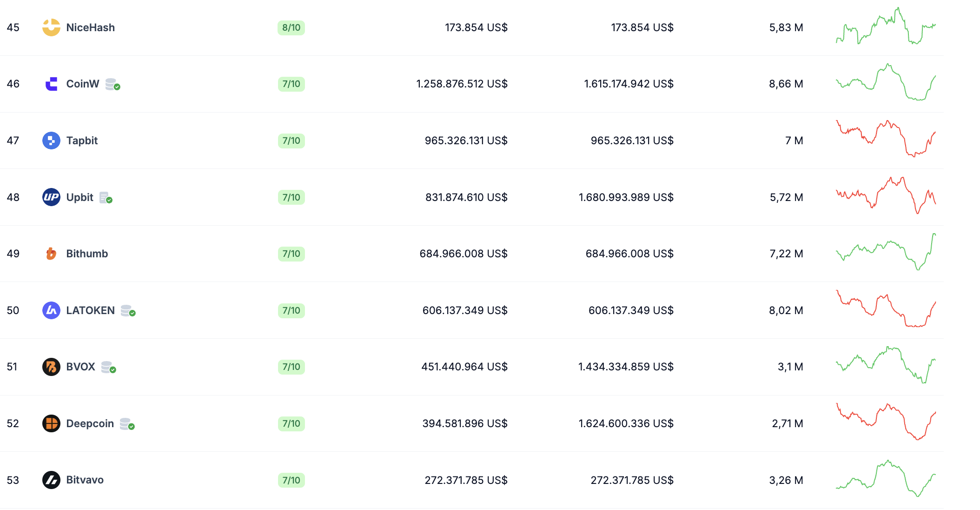Open Bithumb 7-day volume sparkline chart
980x510 pixels.
(x=886, y=252)
